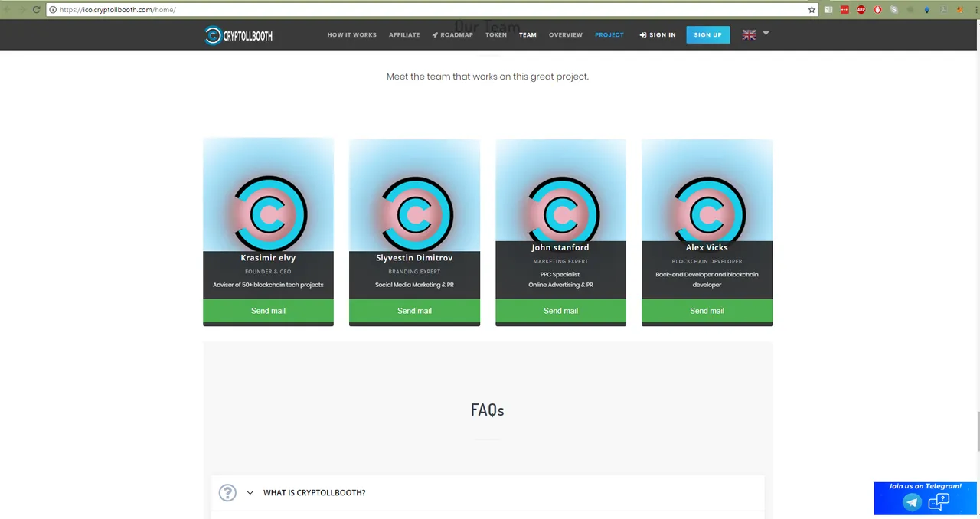Image resolution: width=980 pixels, height=519 pixels.
Task: Click the site information icon in address bar
Action: point(53,10)
